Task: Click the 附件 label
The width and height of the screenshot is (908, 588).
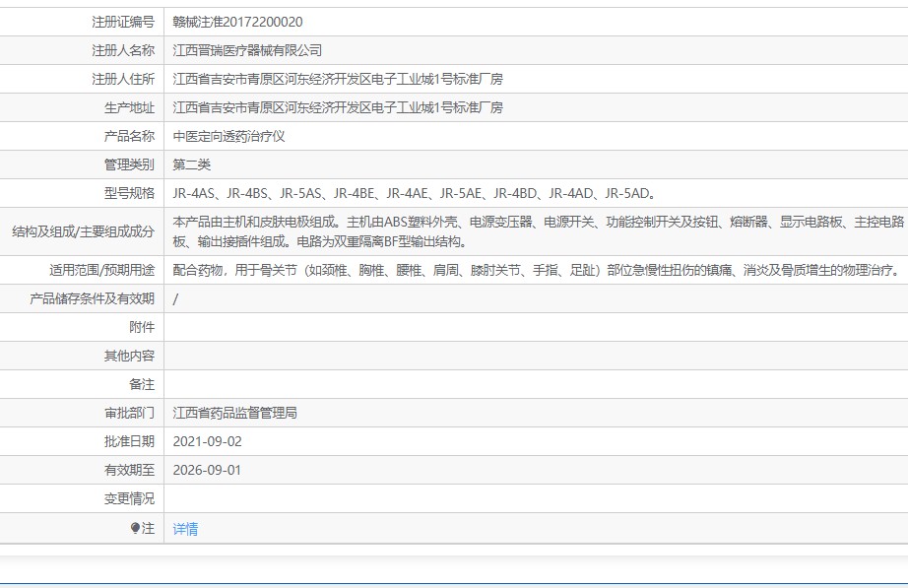Action: (x=142, y=327)
